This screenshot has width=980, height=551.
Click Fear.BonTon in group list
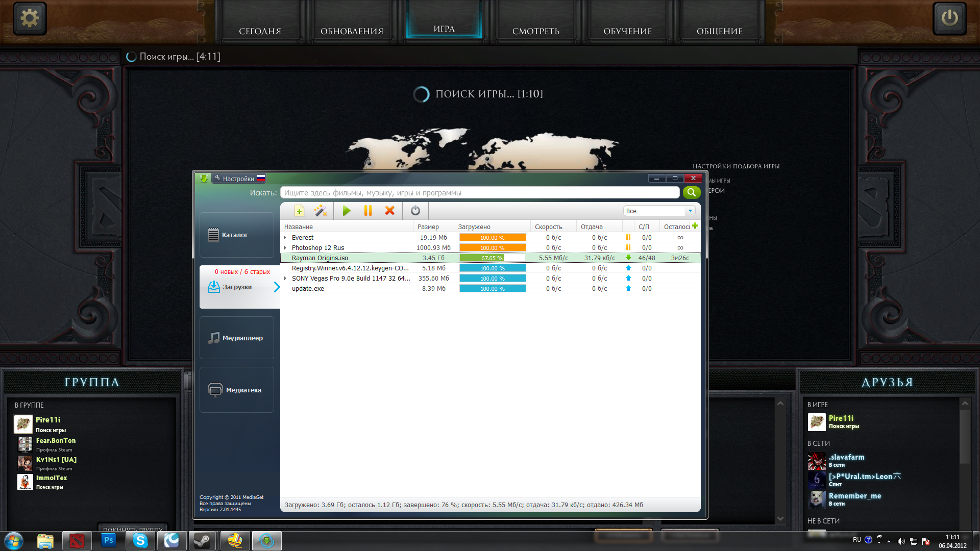(56, 441)
